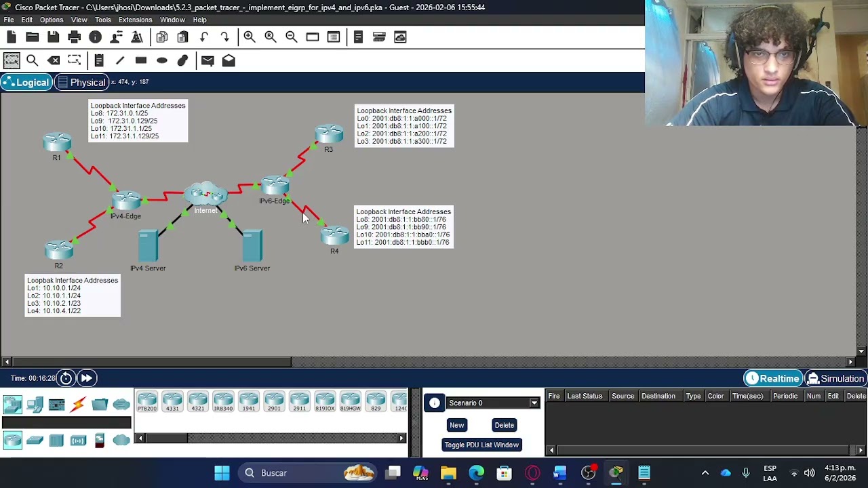The image size is (868, 488).
Task: Reset zoom with the magnifier R icon
Action: 271,37
